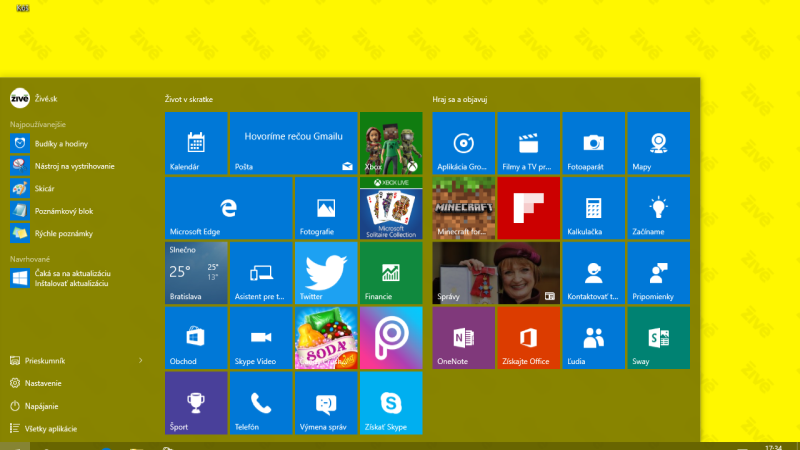Open the Obchod store tile

click(196, 338)
